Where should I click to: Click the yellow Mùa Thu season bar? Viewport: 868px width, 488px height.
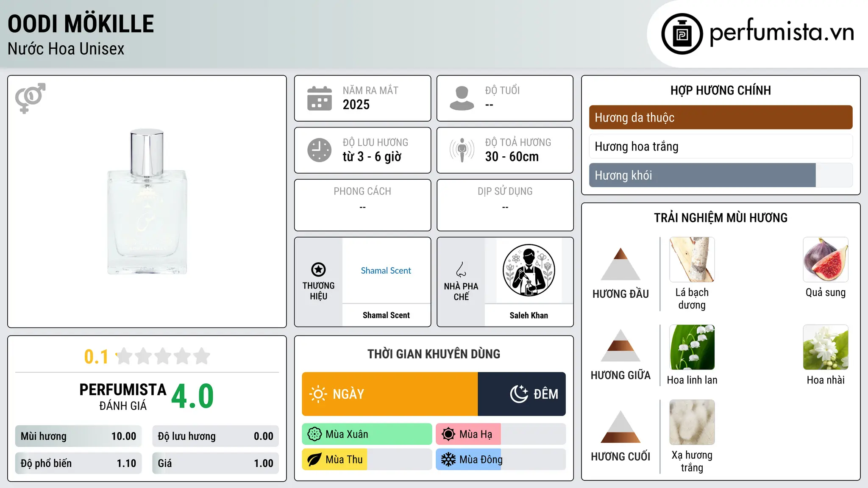[367, 460]
